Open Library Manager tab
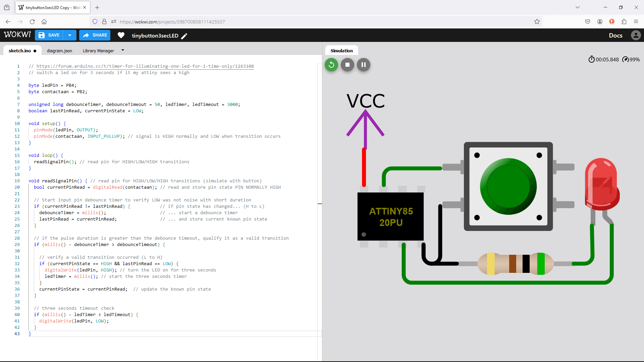This screenshot has height=362, width=644. (98, 51)
